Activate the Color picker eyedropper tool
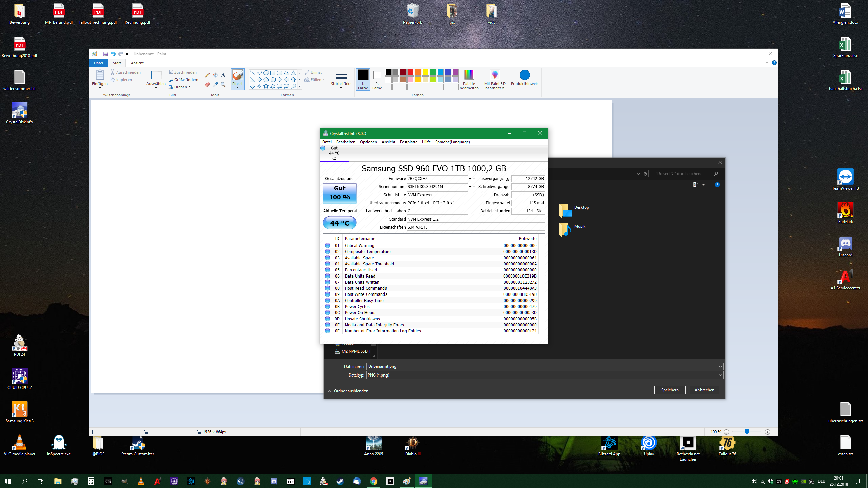The width and height of the screenshot is (868, 488). 215,85
